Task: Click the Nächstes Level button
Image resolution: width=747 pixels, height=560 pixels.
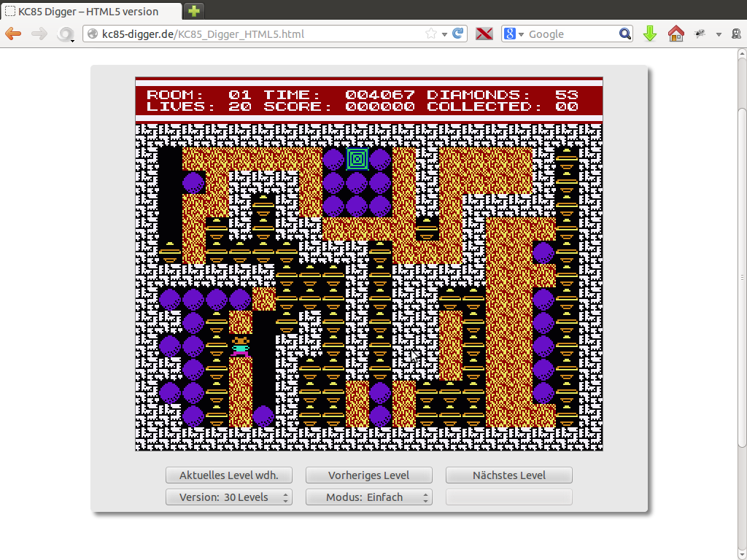Action: (508, 475)
